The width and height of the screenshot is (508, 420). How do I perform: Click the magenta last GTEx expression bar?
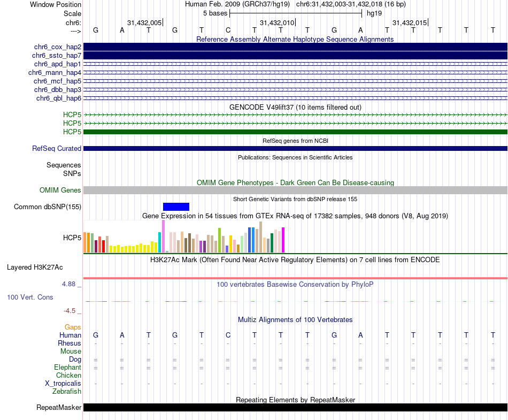(283, 240)
